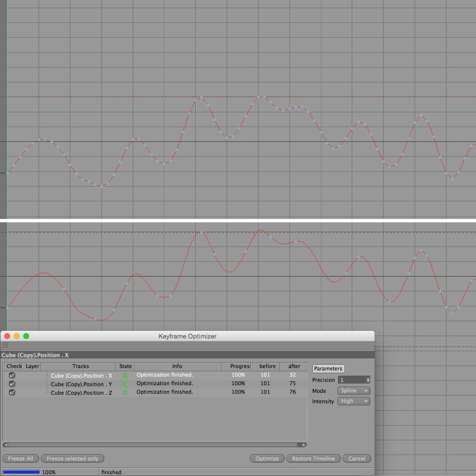Focus the Precision value field
The width and height of the screenshot is (476, 476).
(x=352, y=380)
